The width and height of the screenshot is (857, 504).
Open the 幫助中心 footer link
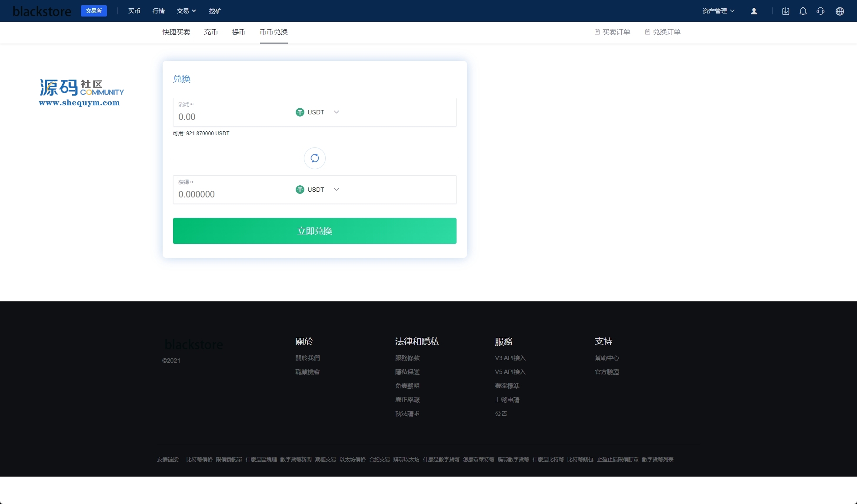pyautogui.click(x=607, y=358)
